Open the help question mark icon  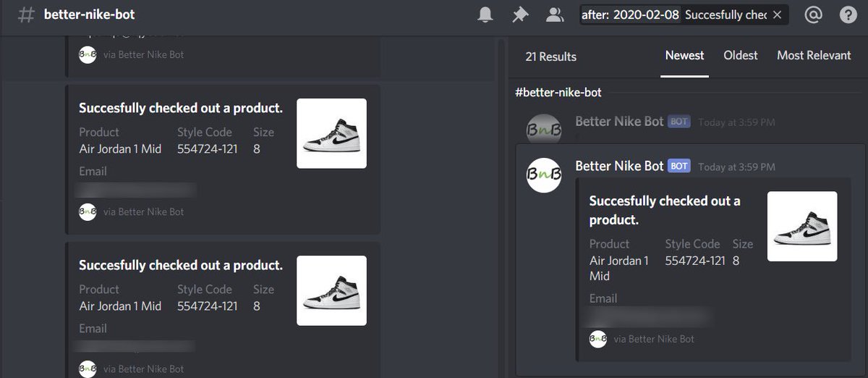[x=848, y=15]
